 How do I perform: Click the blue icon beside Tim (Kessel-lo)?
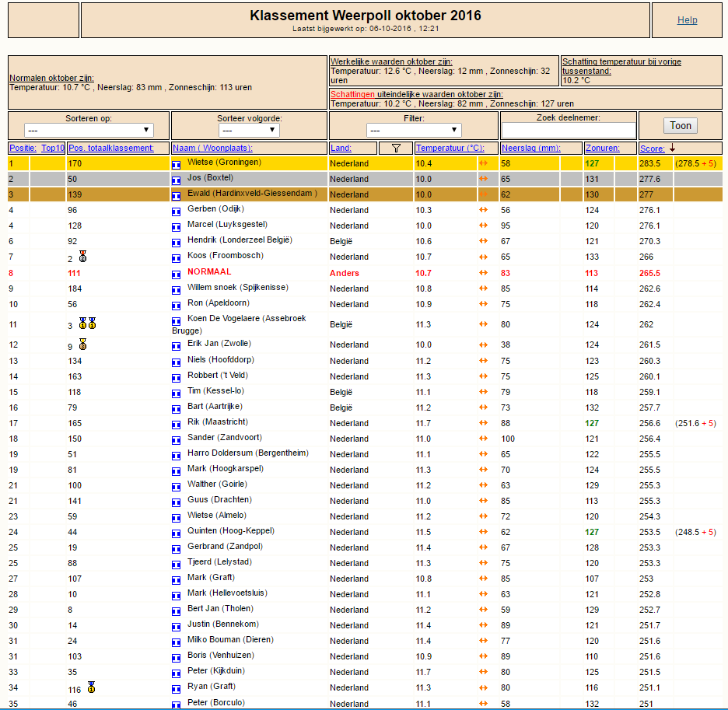(x=176, y=393)
